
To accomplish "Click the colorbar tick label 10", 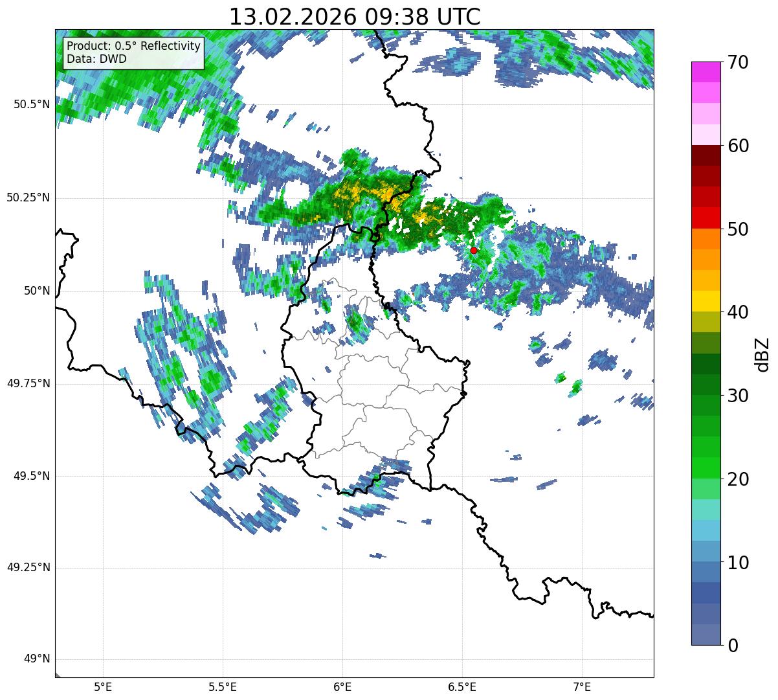I will click(738, 562).
